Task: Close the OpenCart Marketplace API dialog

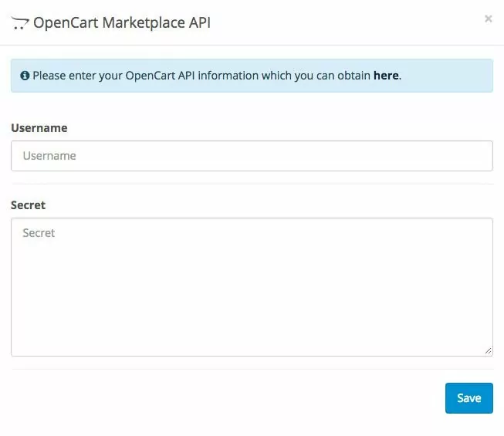Action: (x=489, y=19)
